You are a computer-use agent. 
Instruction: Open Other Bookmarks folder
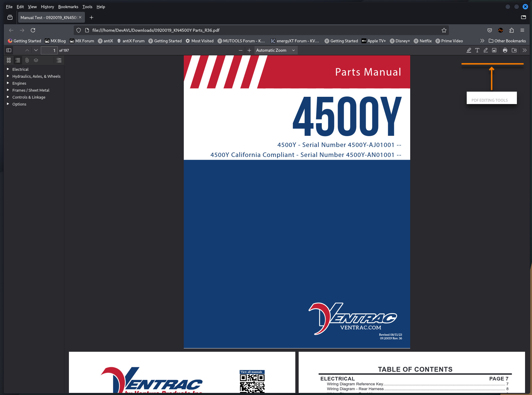pos(507,41)
